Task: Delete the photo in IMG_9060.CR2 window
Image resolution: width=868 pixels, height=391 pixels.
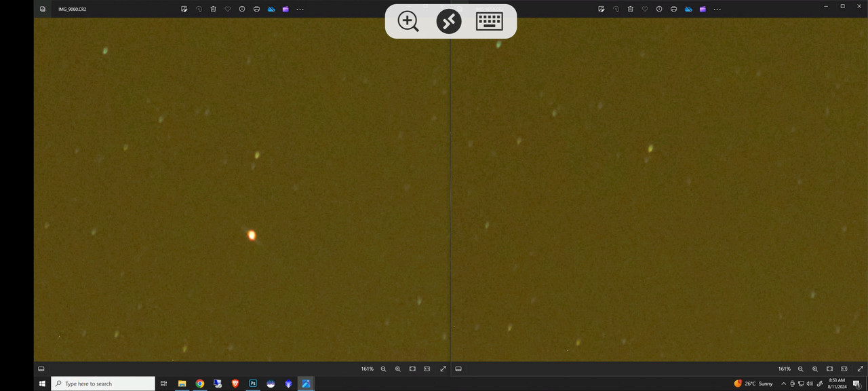Action: coord(213,10)
